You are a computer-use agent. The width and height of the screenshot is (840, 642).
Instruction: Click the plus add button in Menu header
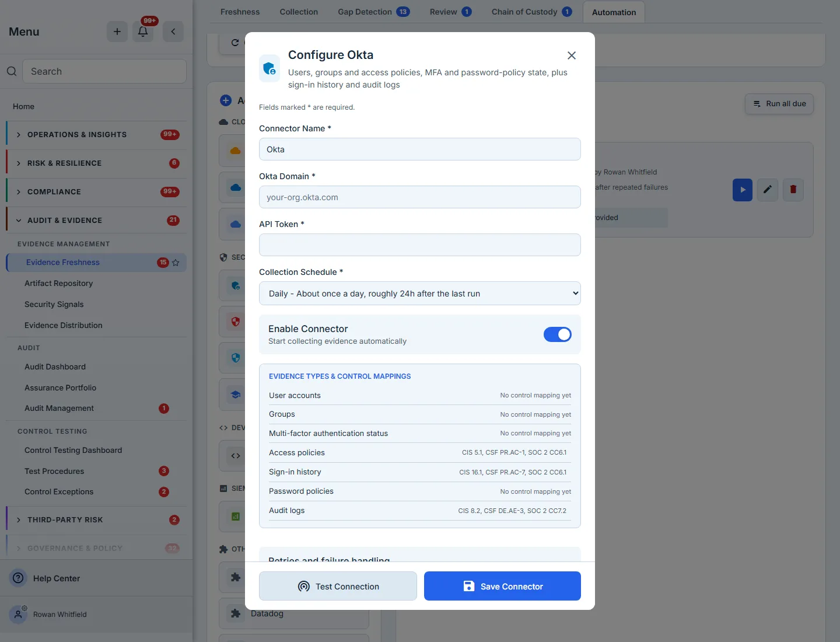tap(117, 32)
